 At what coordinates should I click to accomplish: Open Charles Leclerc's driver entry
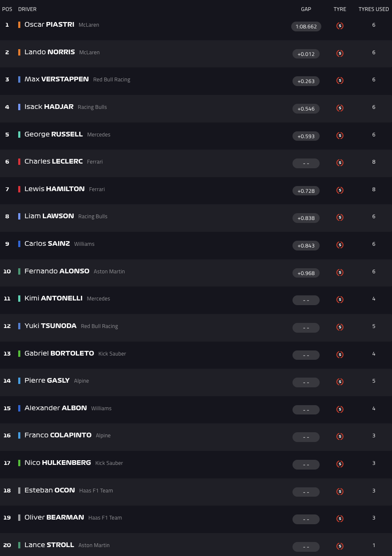[53, 161]
